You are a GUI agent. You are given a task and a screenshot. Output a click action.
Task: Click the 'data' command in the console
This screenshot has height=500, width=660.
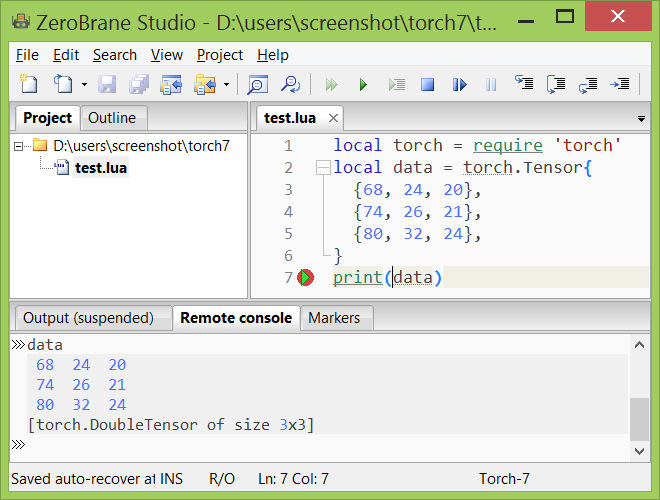(x=45, y=345)
